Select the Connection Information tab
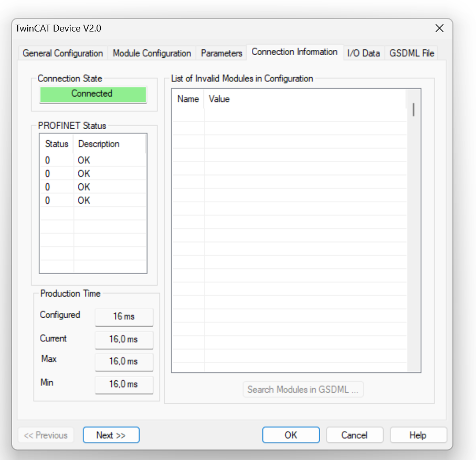This screenshot has height=460, width=476. point(294,52)
